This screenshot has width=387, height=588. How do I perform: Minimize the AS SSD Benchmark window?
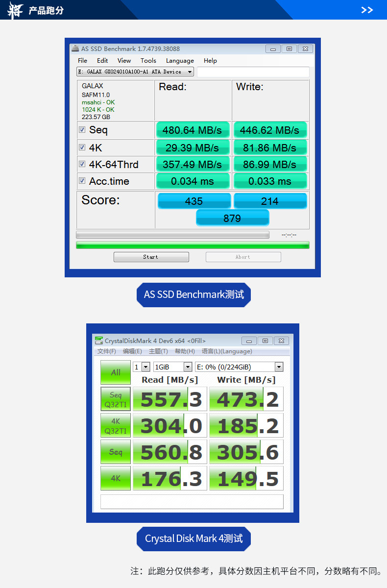coord(273,49)
